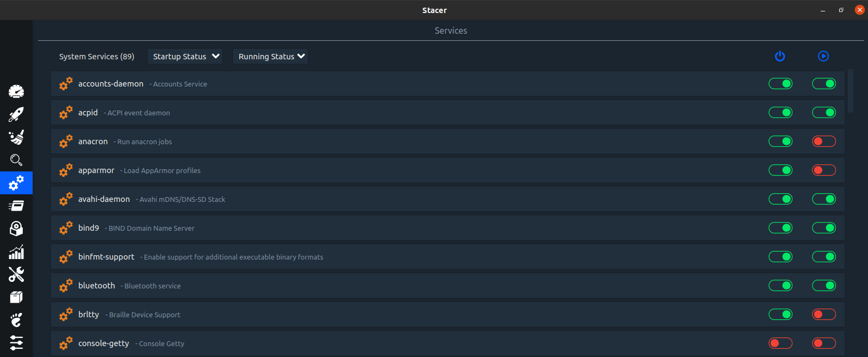
Task: Open Gnome Settings via the footprint icon
Action: 16,320
